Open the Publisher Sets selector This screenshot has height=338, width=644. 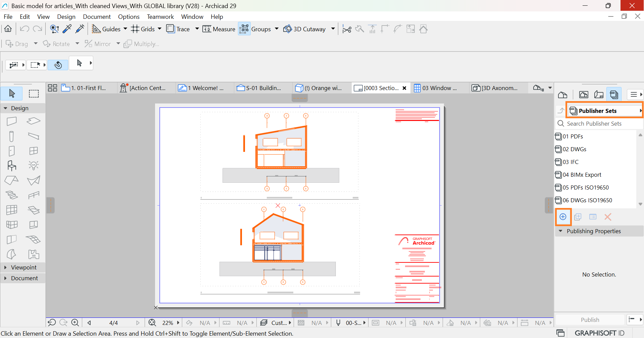[605, 111]
